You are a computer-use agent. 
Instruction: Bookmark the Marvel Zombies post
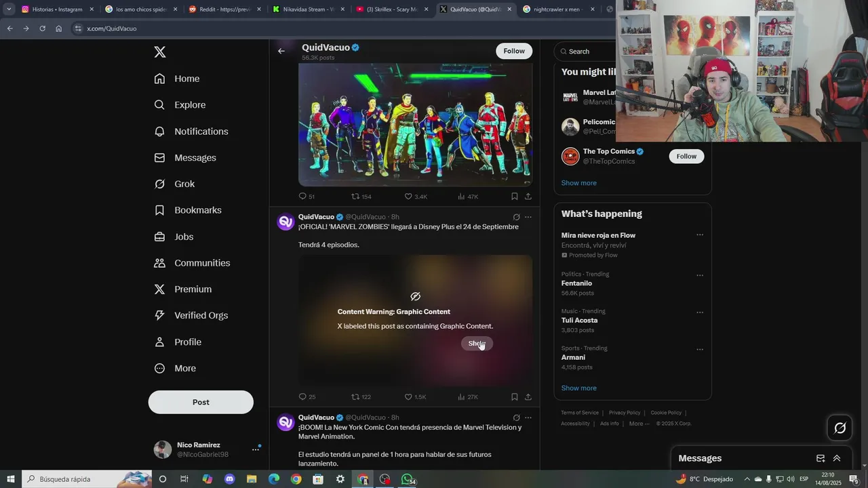[x=514, y=397]
